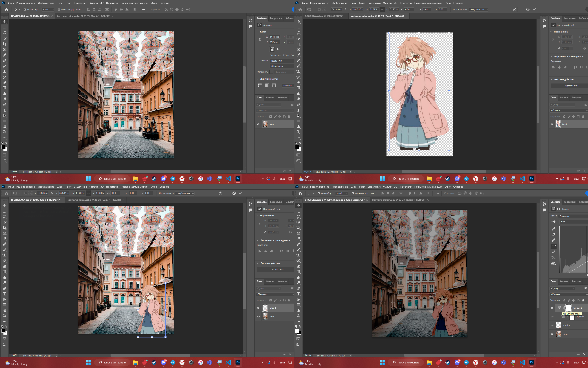Click the foreground color swatch in top-left window
Screen dimensions: 588x368
[3, 147]
